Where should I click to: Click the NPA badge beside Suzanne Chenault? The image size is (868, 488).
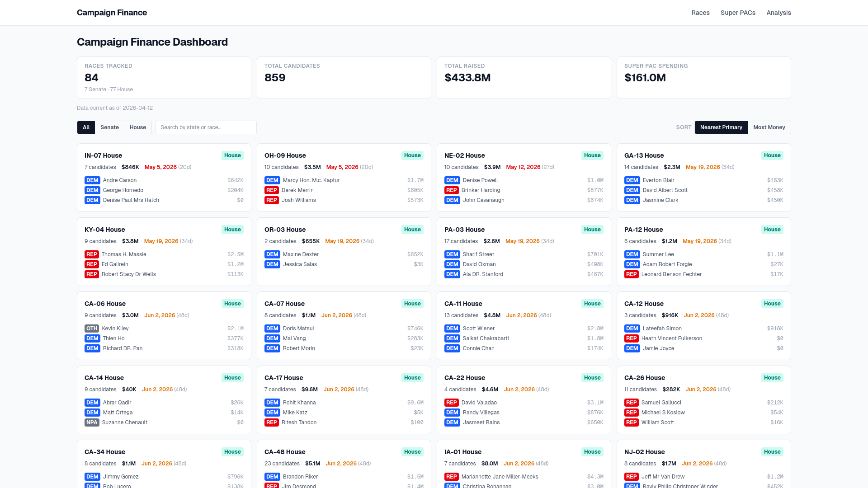(x=92, y=422)
